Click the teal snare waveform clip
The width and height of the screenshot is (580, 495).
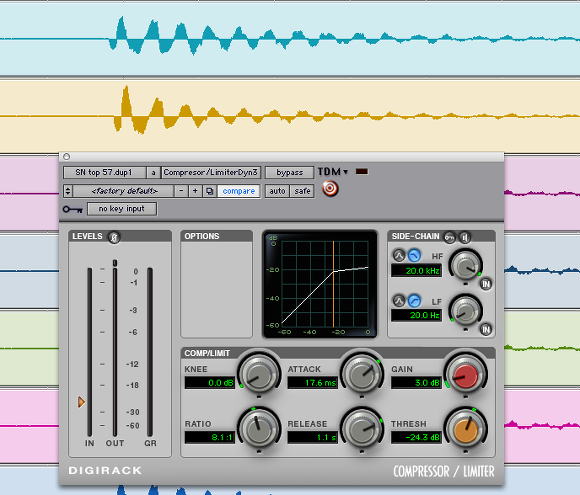290,38
